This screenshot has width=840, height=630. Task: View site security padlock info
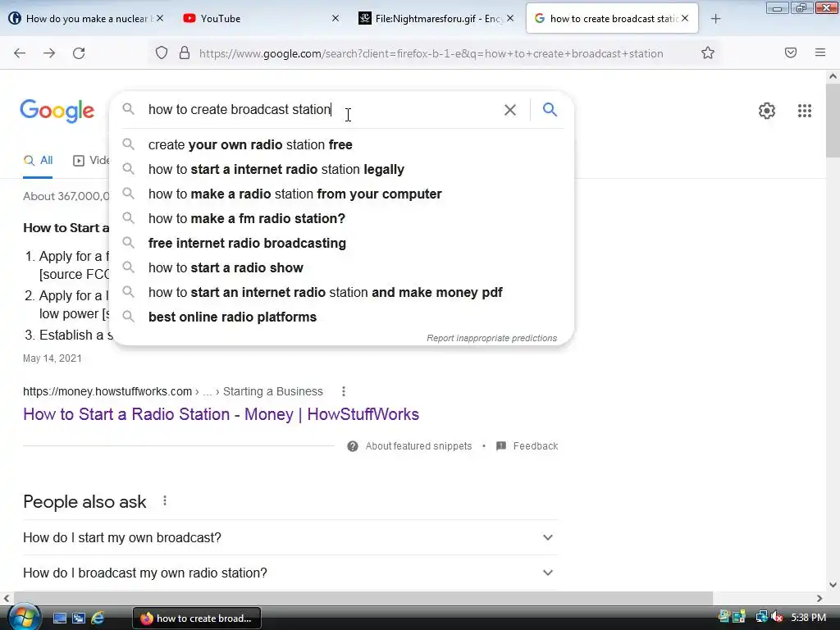pyautogui.click(x=185, y=53)
